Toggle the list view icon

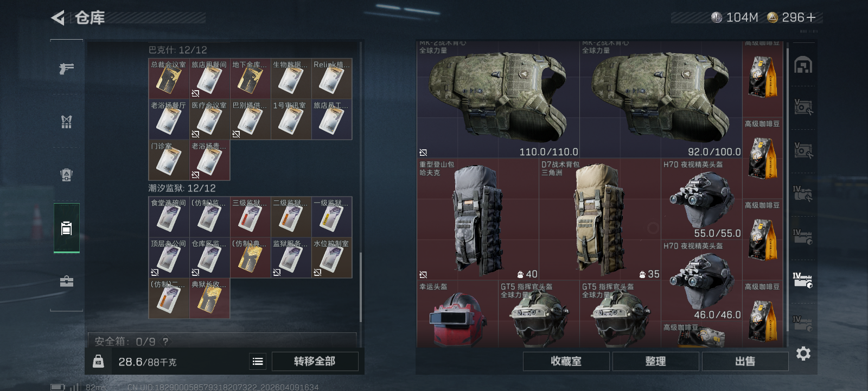(x=258, y=361)
